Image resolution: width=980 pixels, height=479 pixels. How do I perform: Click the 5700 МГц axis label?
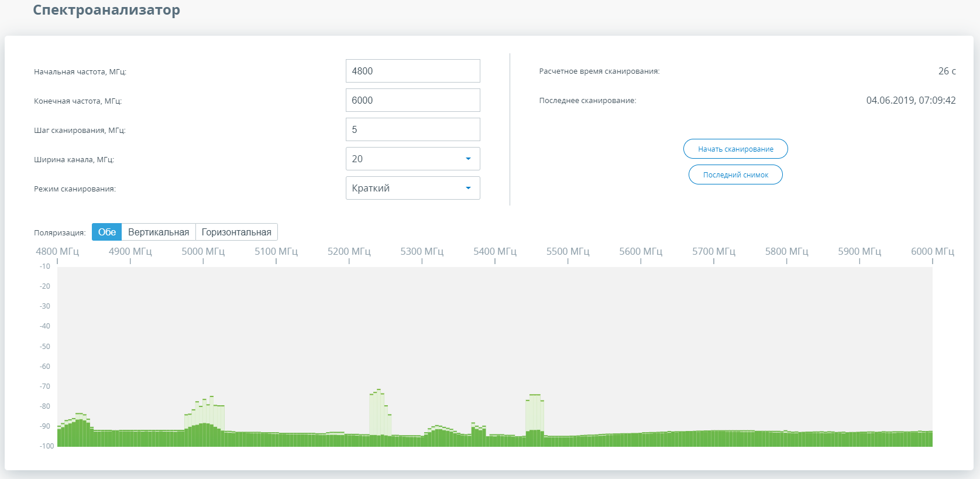pyautogui.click(x=714, y=251)
